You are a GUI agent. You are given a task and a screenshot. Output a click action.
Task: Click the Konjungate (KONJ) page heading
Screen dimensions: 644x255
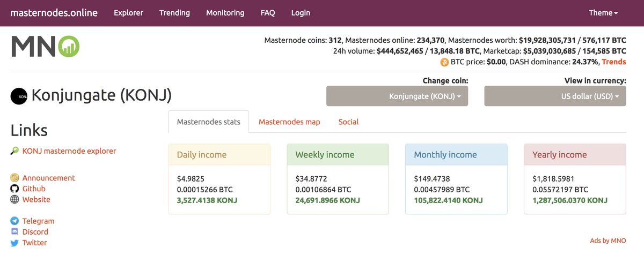point(101,96)
